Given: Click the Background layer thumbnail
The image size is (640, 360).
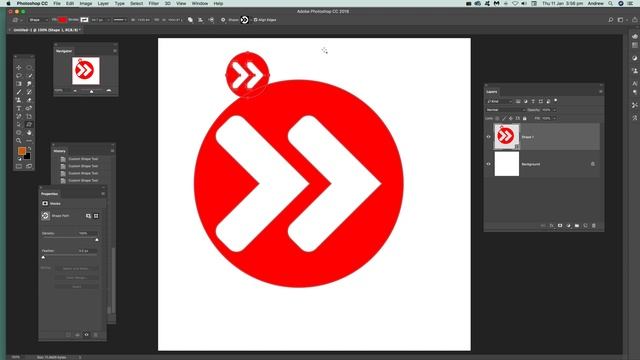Looking at the screenshot, I should 507,164.
